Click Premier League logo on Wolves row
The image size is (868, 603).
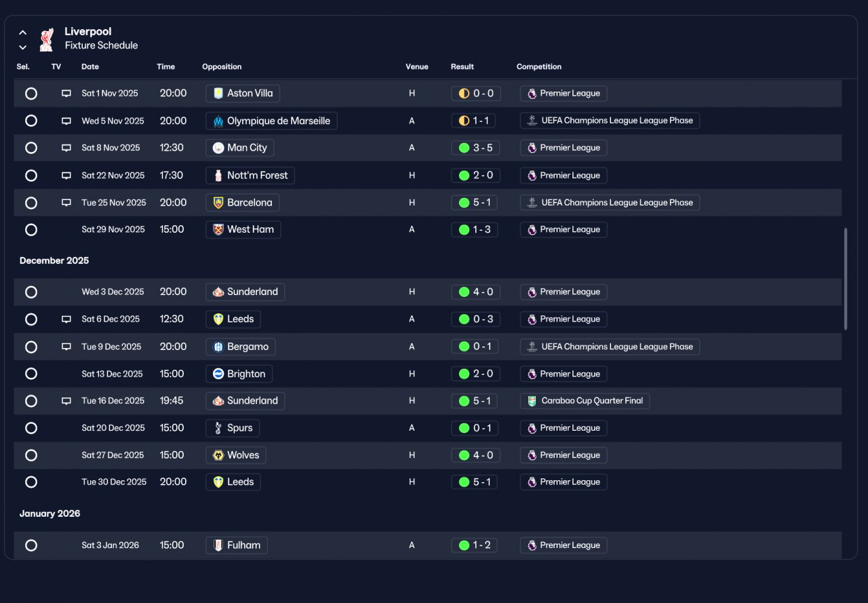(532, 455)
